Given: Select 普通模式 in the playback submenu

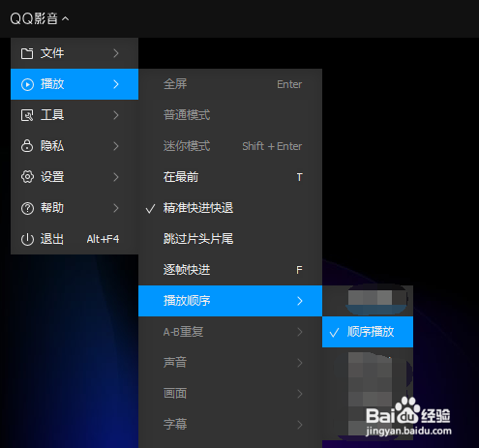Looking at the screenshot, I should [230, 115].
